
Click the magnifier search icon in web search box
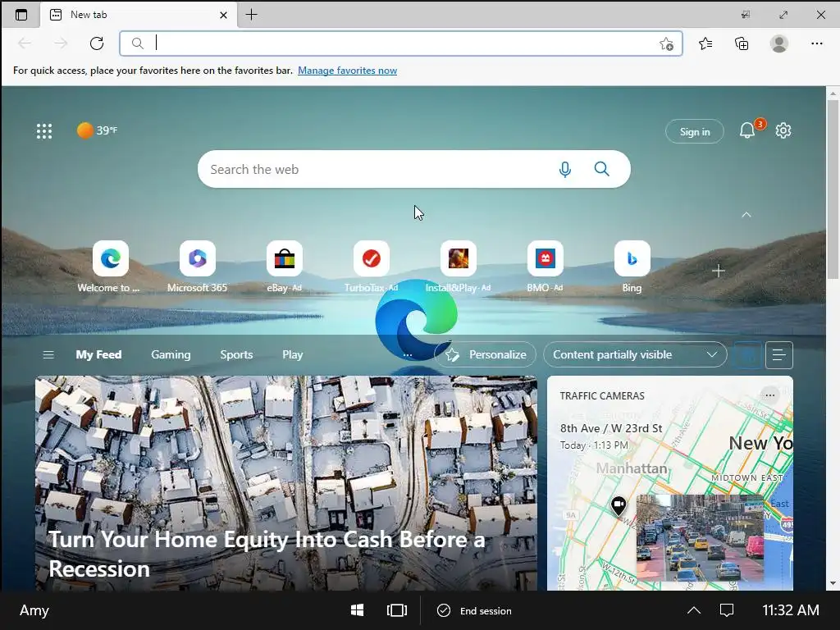[x=601, y=169]
